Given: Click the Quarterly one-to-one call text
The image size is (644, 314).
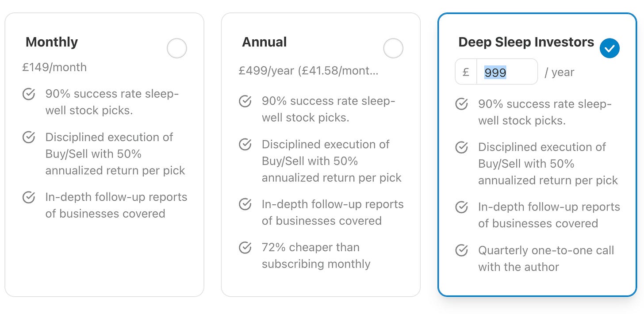Looking at the screenshot, I should [546, 259].
